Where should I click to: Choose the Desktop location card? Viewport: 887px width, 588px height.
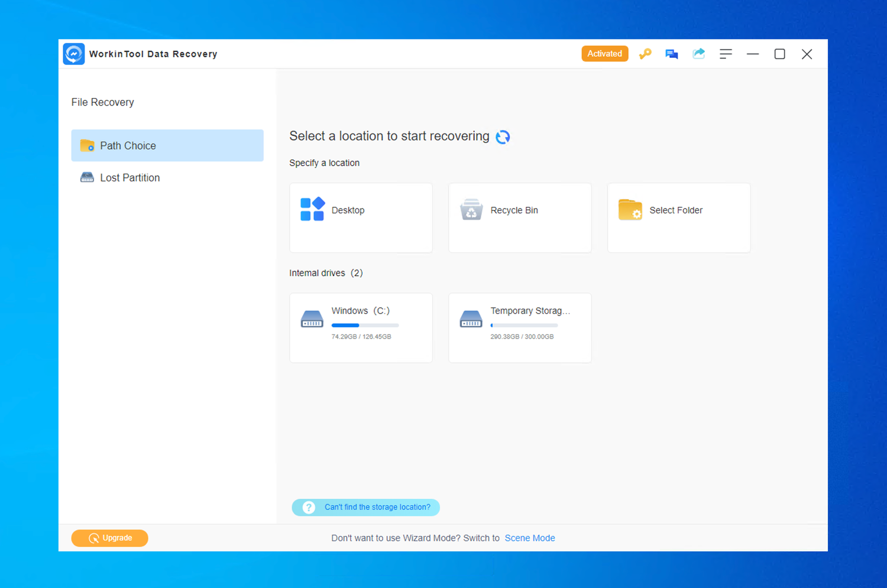pyautogui.click(x=361, y=218)
